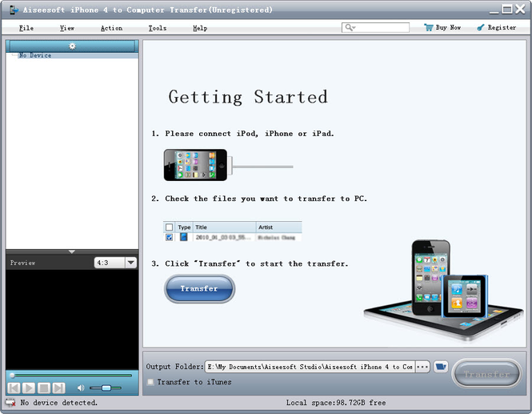Collapse the preview panel with down triangle
532x414 pixels.
(71, 251)
